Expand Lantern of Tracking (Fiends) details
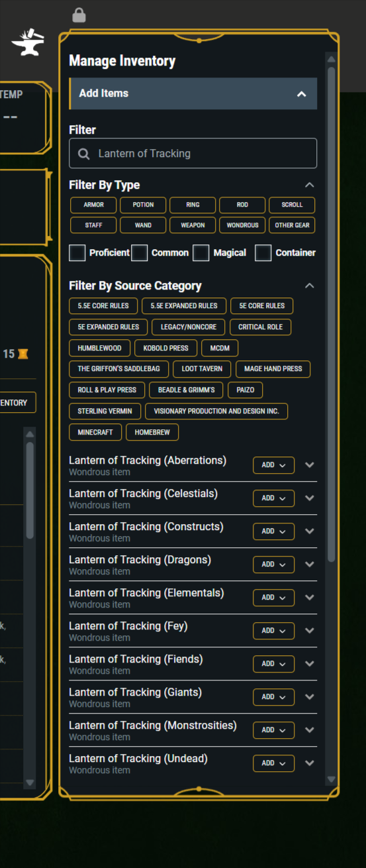This screenshot has width=366, height=868. pyautogui.click(x=309, y=664)
